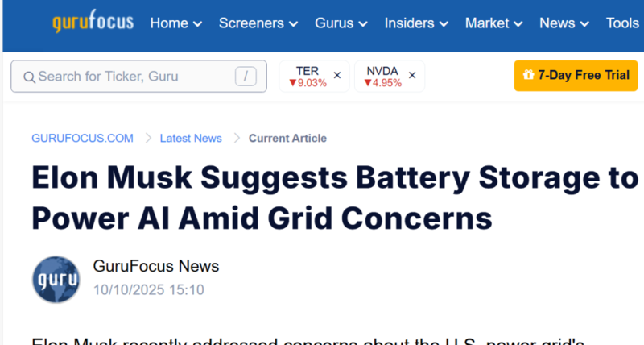The image size is (644, 345).
Task: Open the News menu
Action: click(565, 23)
